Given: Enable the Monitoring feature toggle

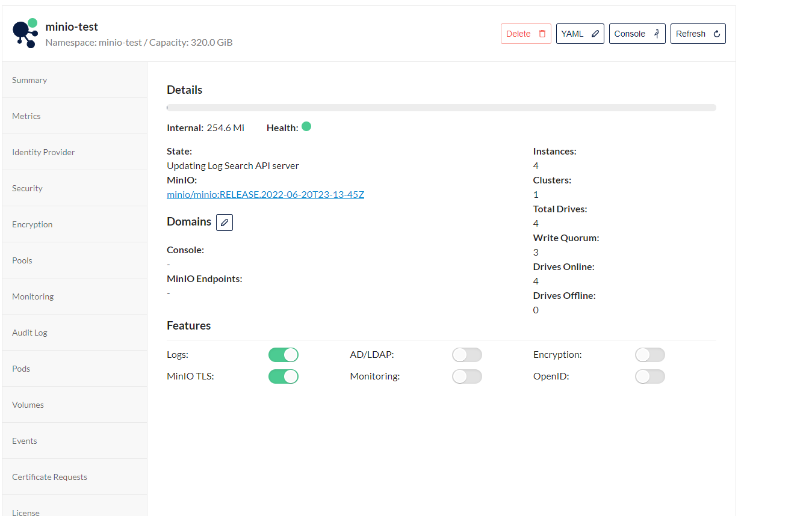Looking at the screenshot, I should [x=467, y=376].
